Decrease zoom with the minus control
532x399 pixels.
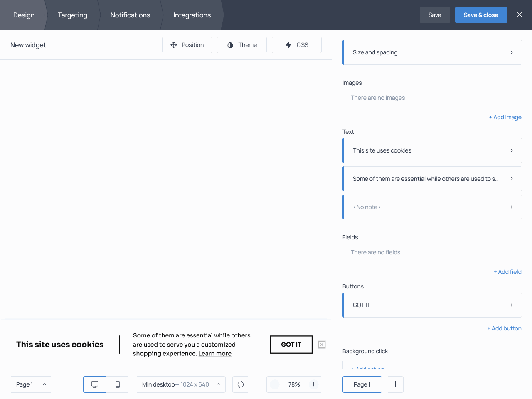[275, 384]
